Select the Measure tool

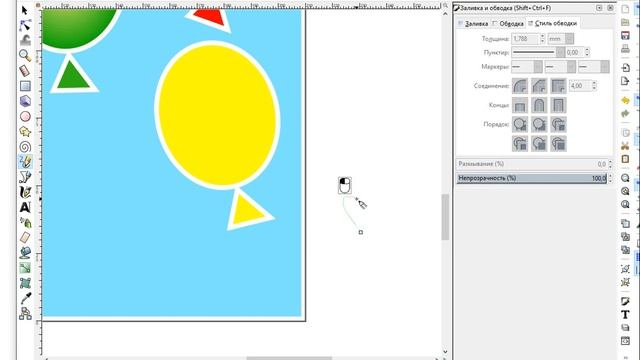[25, 71]
